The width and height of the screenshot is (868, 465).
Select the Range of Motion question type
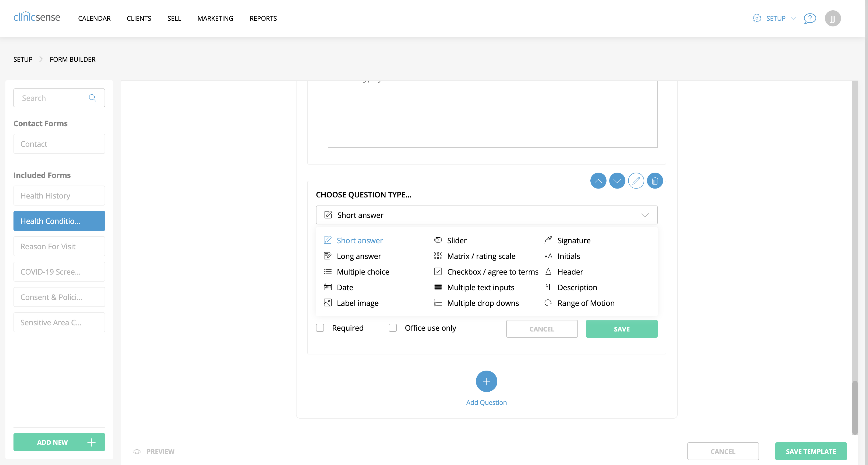click(585, 303)
